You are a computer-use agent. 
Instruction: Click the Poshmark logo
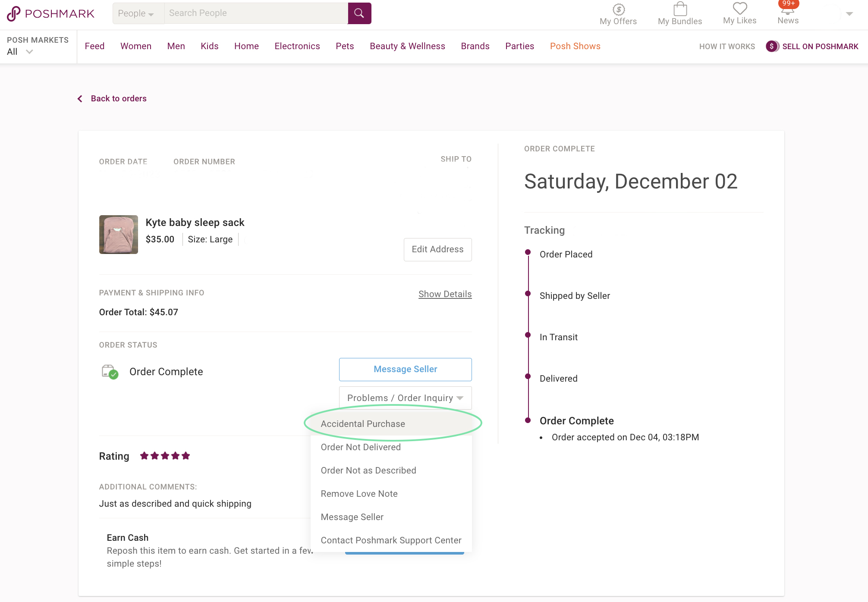[x=50, y=13]
